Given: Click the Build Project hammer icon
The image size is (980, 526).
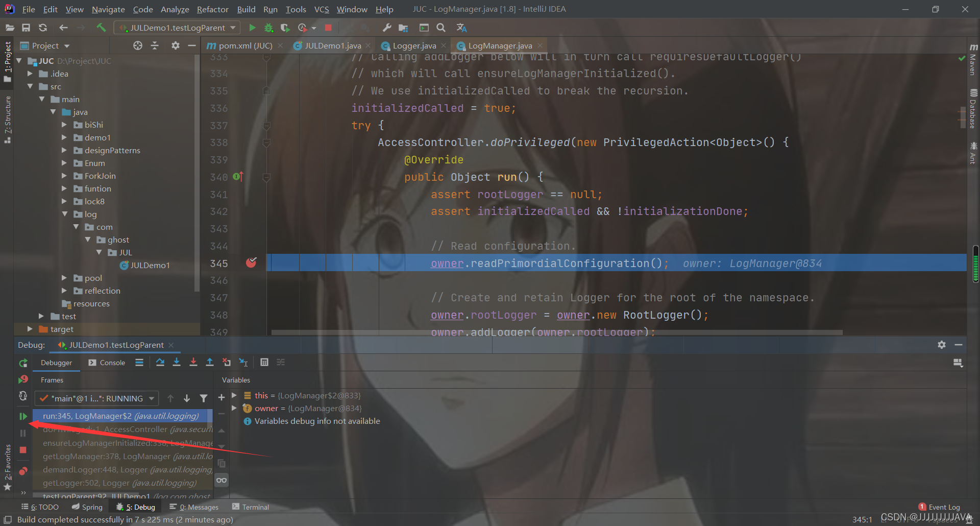Looking at the screenshot, I should coord(101,28).
